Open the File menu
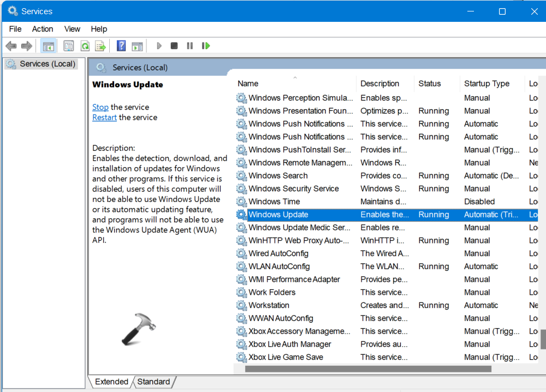Screen dimensions: 546x392 tap(15, 29)
